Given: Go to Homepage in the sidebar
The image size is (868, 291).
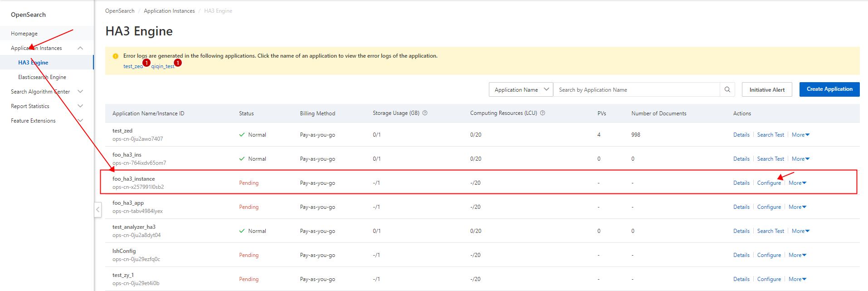Looking at the screenshot, I should (x=24, y=34).
